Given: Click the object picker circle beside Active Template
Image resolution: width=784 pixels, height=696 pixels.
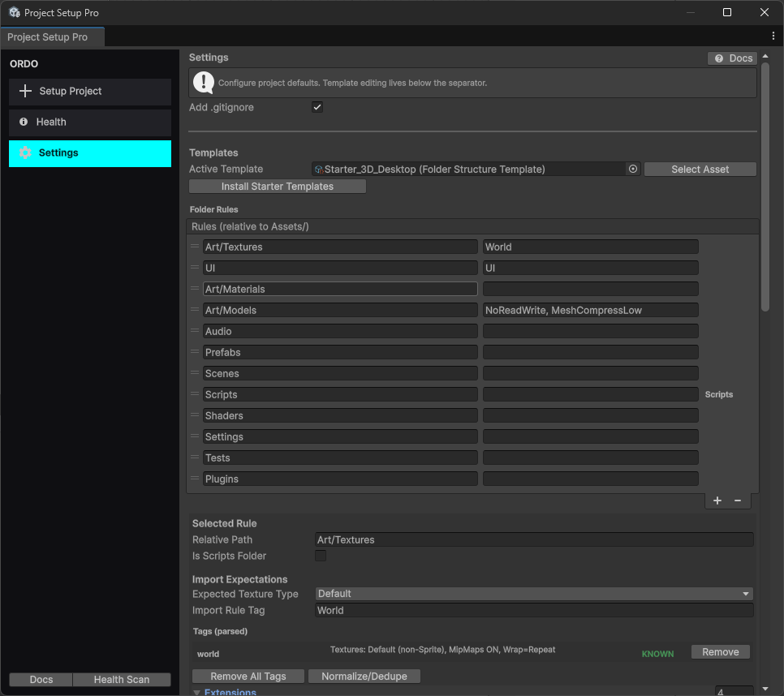Looking at the screenshot, I should pyautogui.click(x=633, y=170).
